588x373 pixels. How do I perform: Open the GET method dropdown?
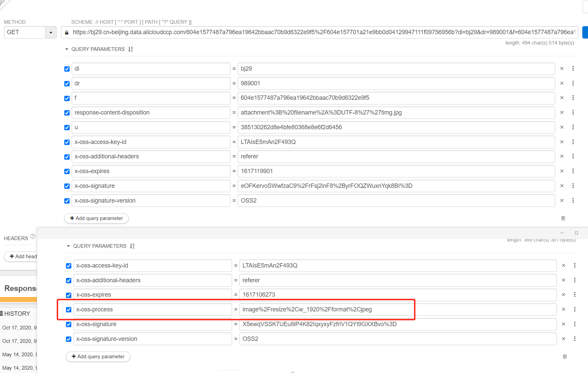51,32
